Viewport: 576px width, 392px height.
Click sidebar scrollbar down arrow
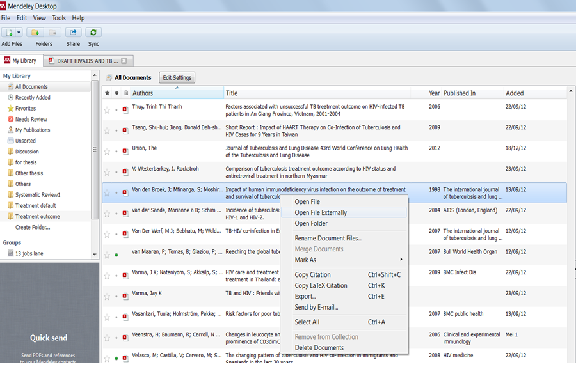95,255
